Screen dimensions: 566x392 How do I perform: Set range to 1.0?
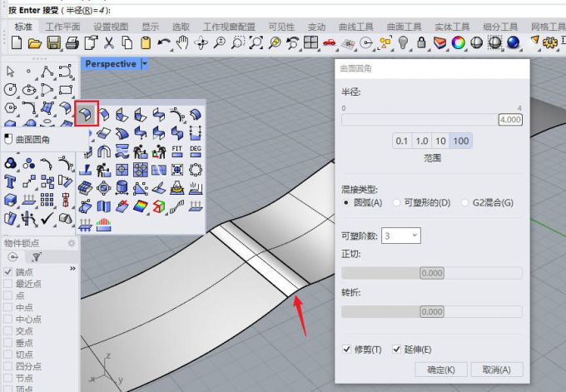coord(422,141)
